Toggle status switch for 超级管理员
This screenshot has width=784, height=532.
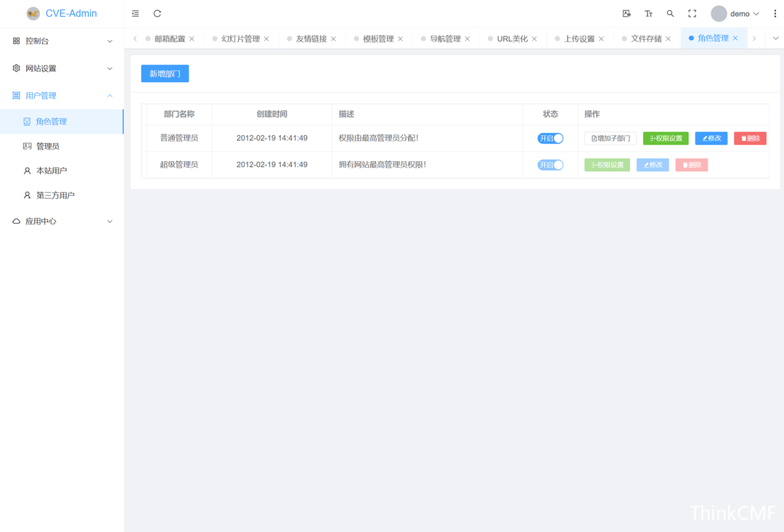click(550, 165)
